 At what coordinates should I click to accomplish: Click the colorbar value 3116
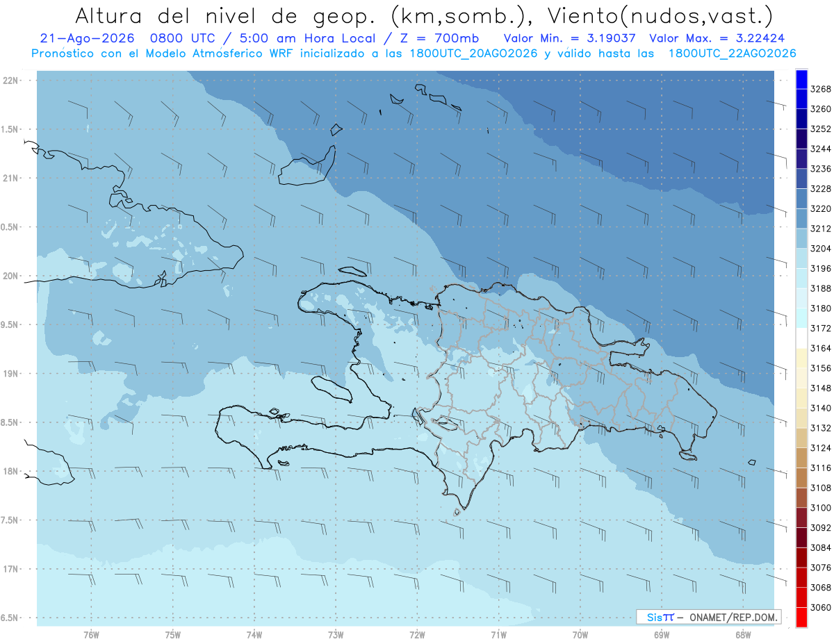click(820, 468)
